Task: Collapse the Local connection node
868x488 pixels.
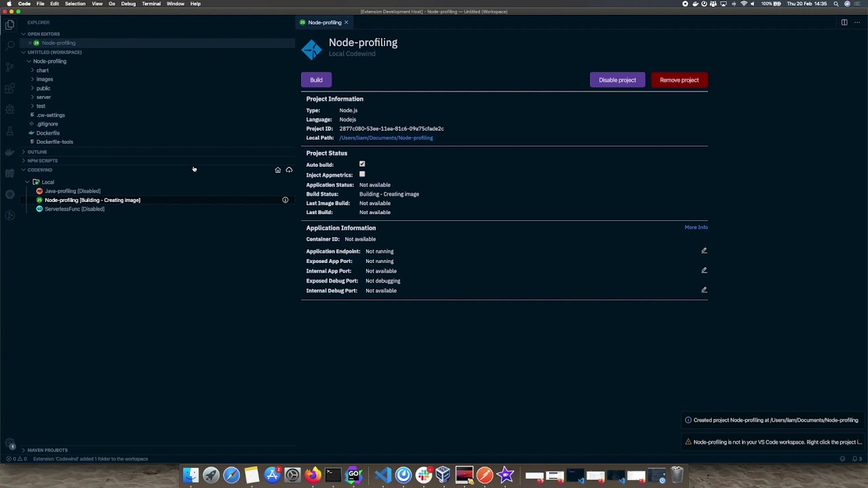Action: click(27, 182)
